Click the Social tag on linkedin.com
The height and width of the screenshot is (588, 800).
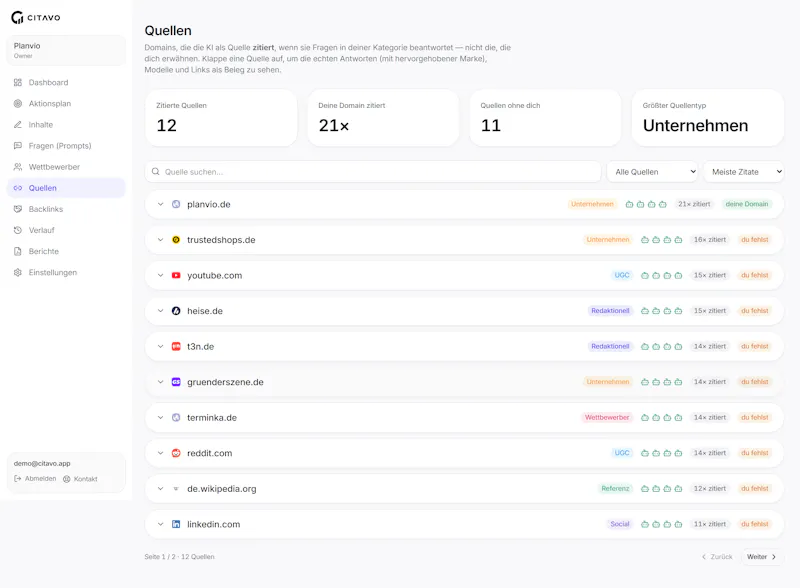tap(620, 524)
